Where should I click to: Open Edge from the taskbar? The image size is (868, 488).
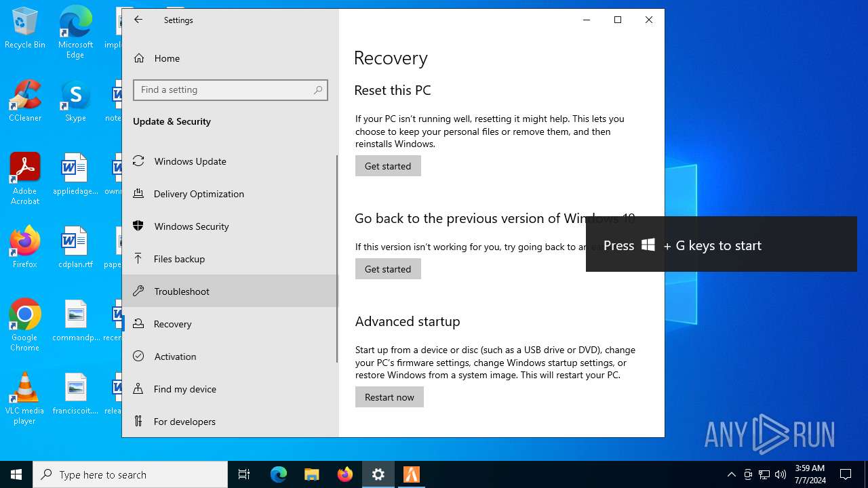279,474
